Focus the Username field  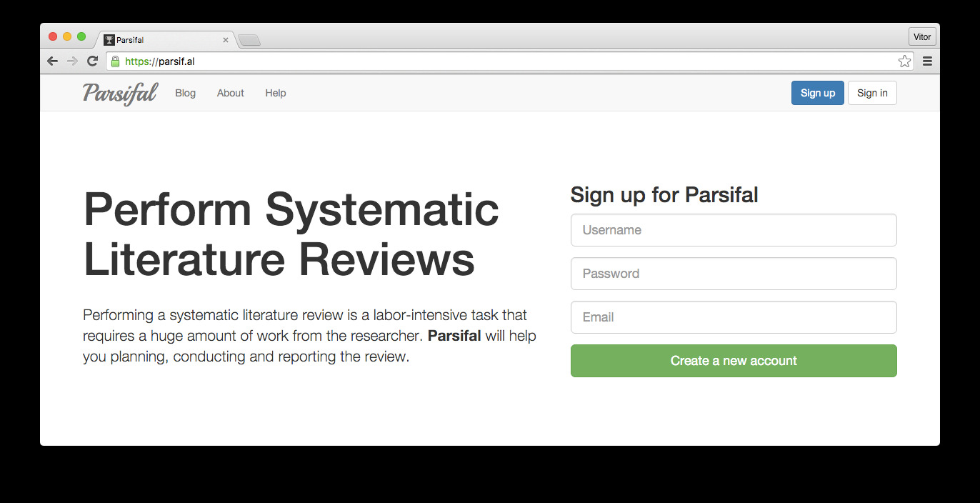coord(734,230)
